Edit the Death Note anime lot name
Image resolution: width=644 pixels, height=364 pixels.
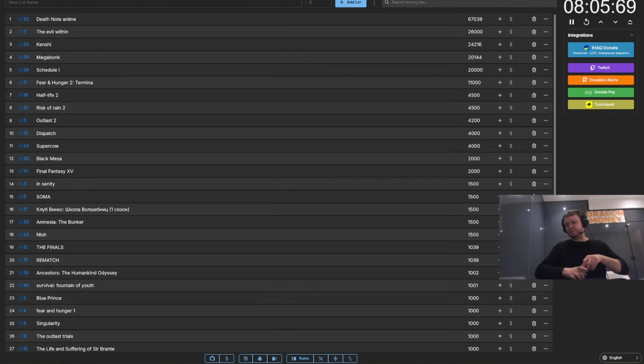(x=56, y=19)
